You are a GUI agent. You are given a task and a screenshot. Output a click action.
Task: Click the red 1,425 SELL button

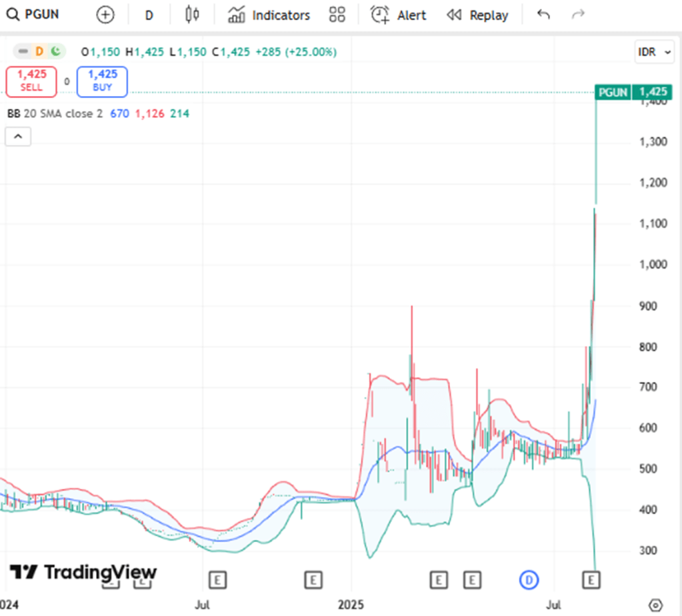click(31, 81)
